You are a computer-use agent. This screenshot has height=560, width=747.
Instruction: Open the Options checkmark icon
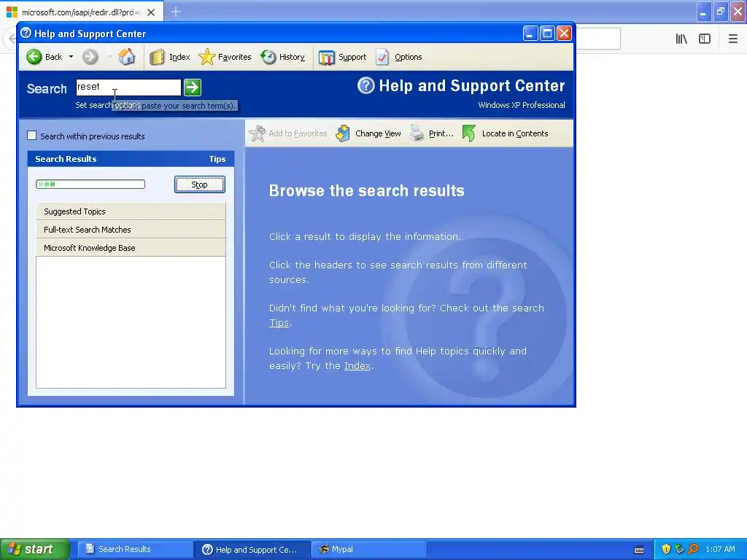tap(382, 57)
